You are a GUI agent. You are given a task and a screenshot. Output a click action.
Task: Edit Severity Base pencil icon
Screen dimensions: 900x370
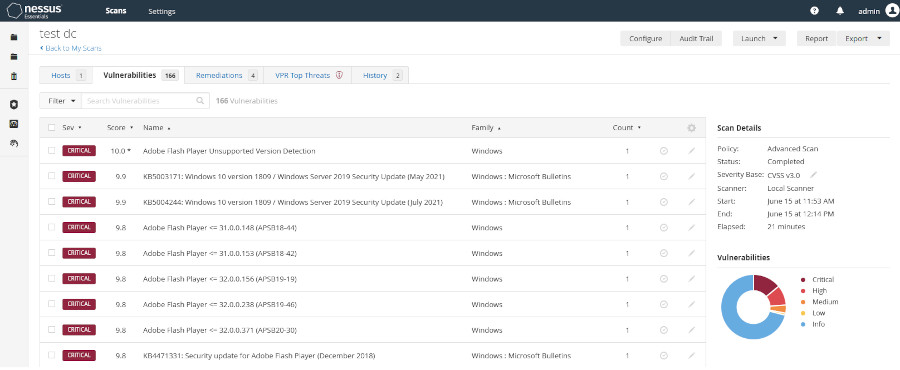813,174
